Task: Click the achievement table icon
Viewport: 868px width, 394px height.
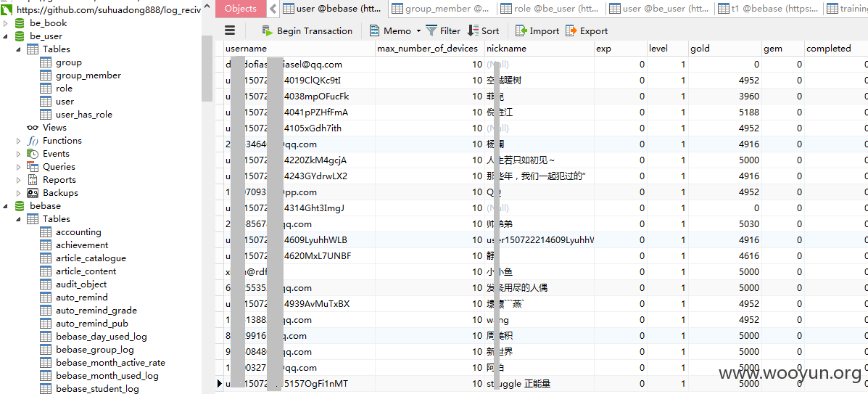Action: point(46,245)
